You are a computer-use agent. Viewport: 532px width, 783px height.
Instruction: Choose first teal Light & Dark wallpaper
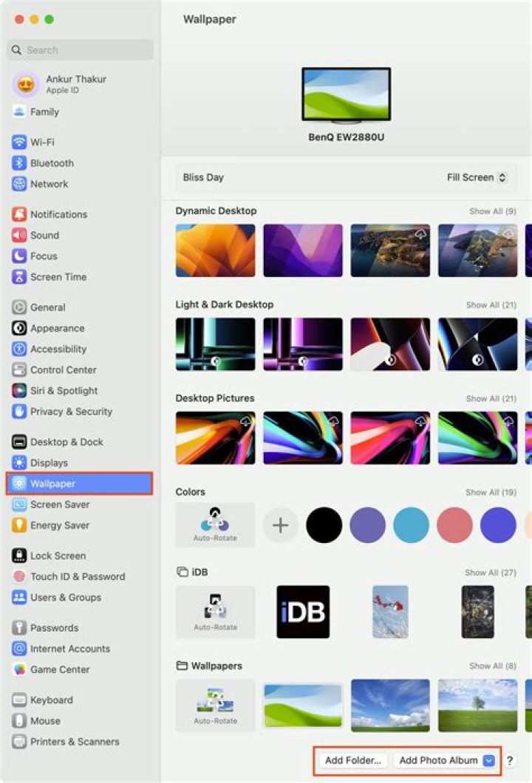point(215,344)
